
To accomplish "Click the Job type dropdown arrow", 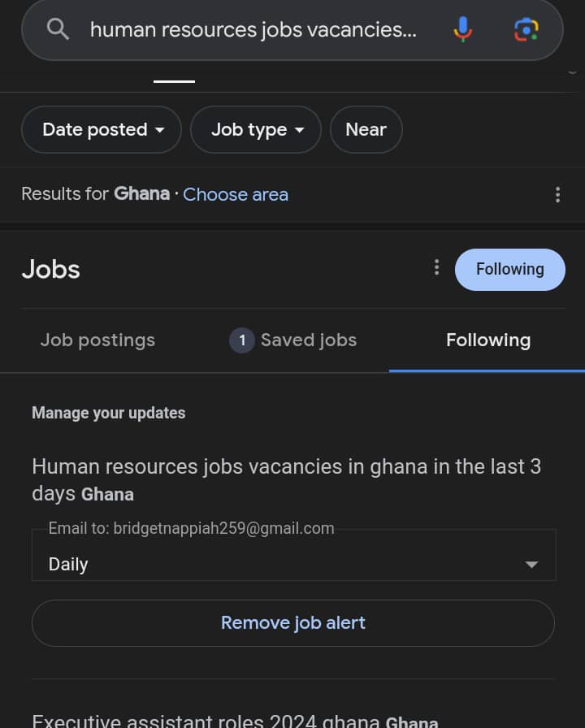I will point(300,131).
